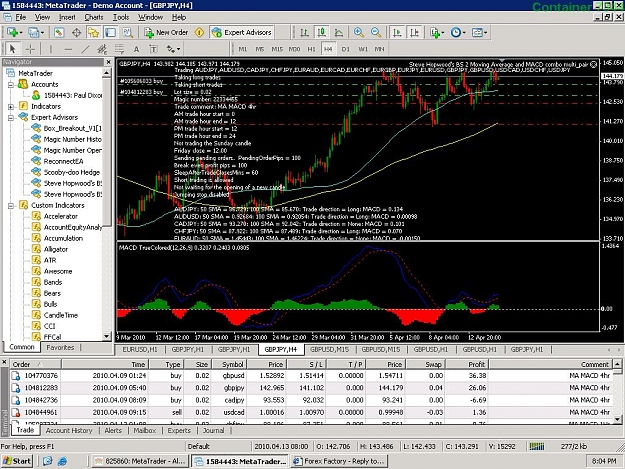Open the Tools menu
Image resolution: width=625 pixels, height=469 pixels.
121,17
